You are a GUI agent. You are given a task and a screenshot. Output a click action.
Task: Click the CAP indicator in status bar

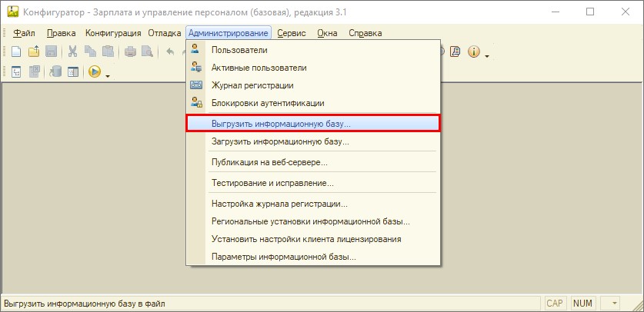pyautogui.click(x=555, y=304)
